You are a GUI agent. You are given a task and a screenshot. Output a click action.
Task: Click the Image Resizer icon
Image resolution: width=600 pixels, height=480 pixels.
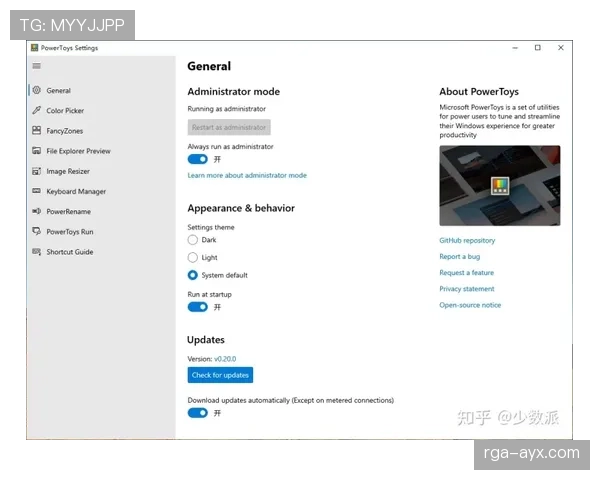pos(37,171)
